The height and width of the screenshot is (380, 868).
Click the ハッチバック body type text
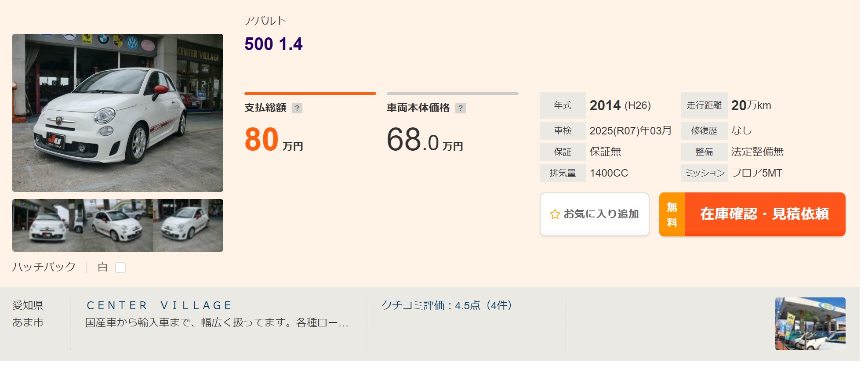(x=44, y=267)
